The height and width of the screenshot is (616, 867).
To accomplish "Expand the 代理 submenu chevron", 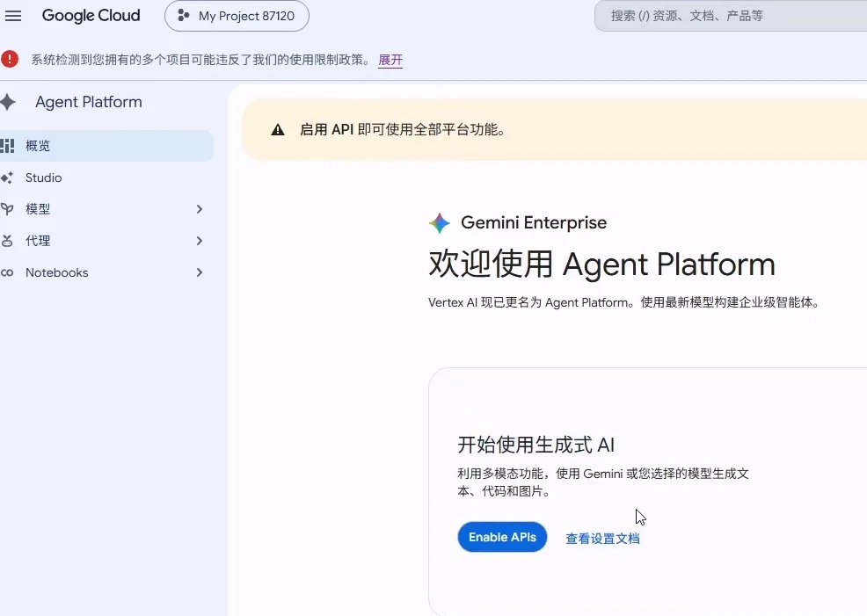I will 200,241.
